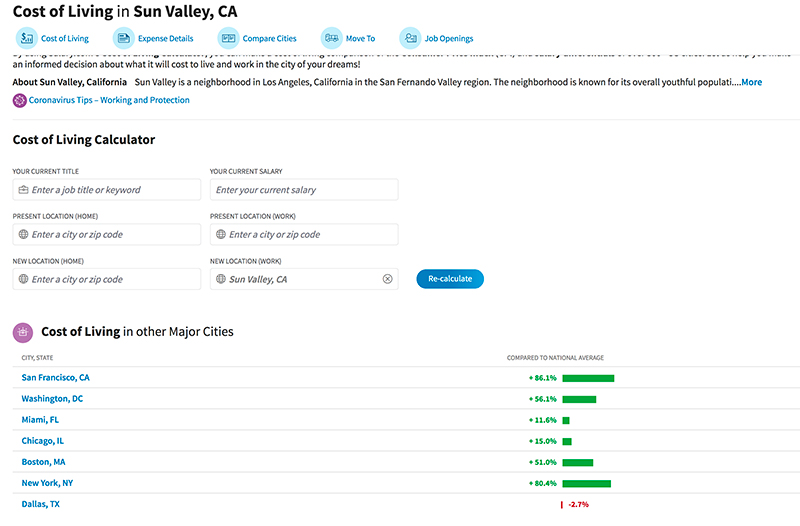
Task: Focus the job title or keyword field
Action: click(x=107, y=190)
